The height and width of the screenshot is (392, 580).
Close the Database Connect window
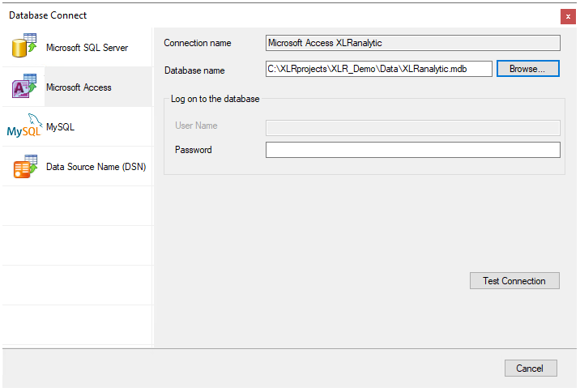(x=568, y=17)
